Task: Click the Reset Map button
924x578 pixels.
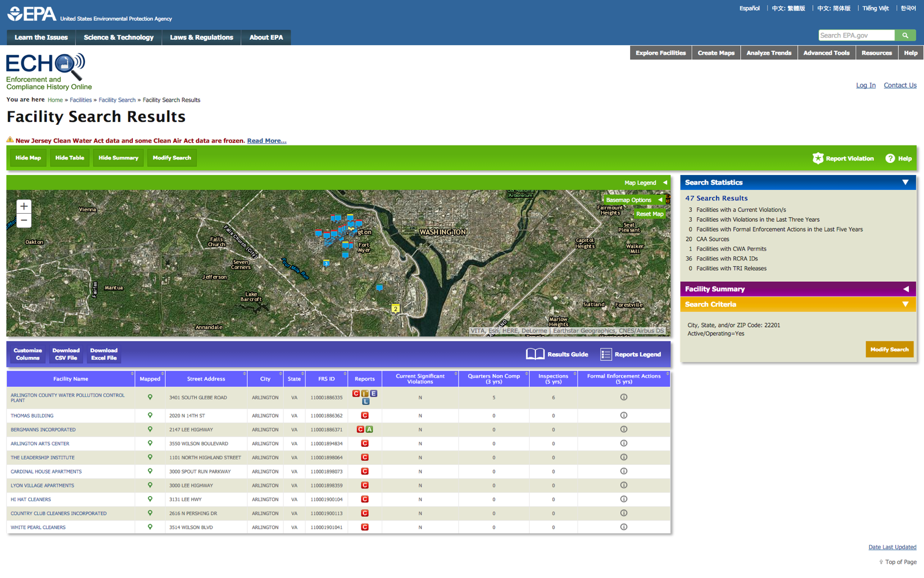Action: 650,214
